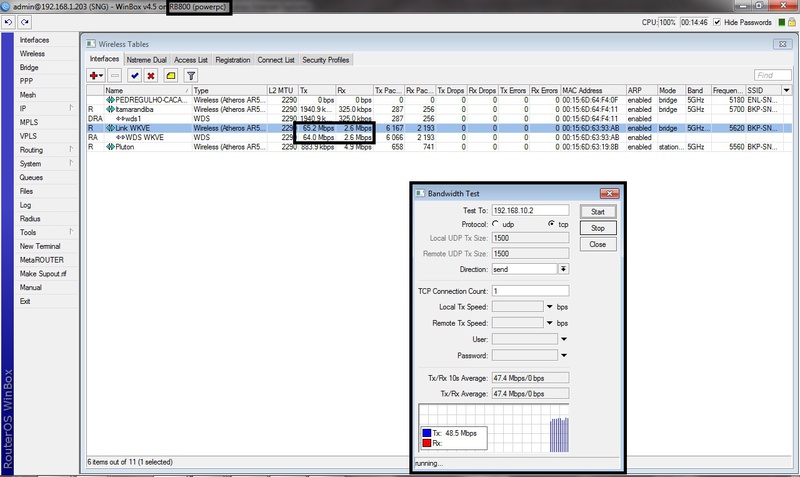Image resolution: width=800 pixels, height=477 pixels.
Task: Click the Undo arrow in WinBox toolbar
Action: (8, 21)
